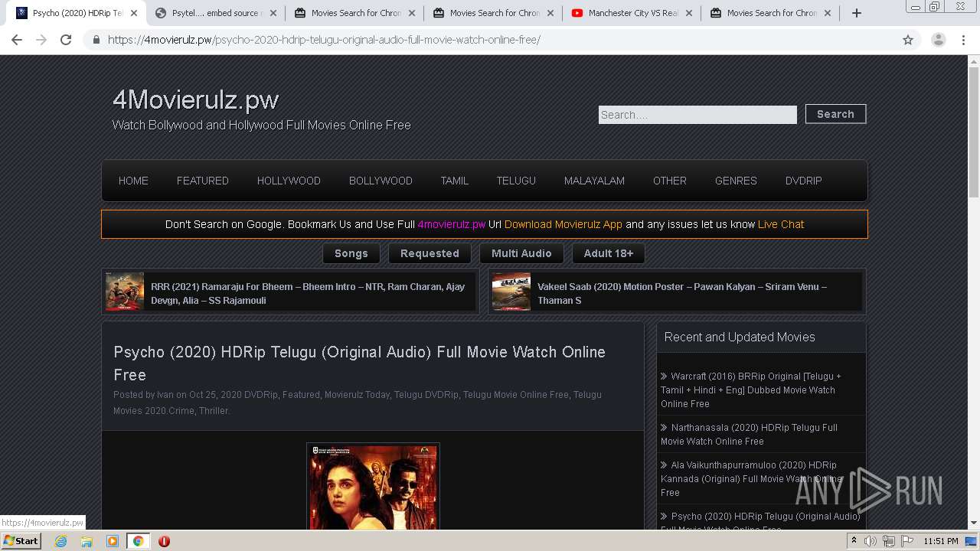Open File Explorer from taskbar
The height and width of the screenshot is (551, 980).
point(87,541)
